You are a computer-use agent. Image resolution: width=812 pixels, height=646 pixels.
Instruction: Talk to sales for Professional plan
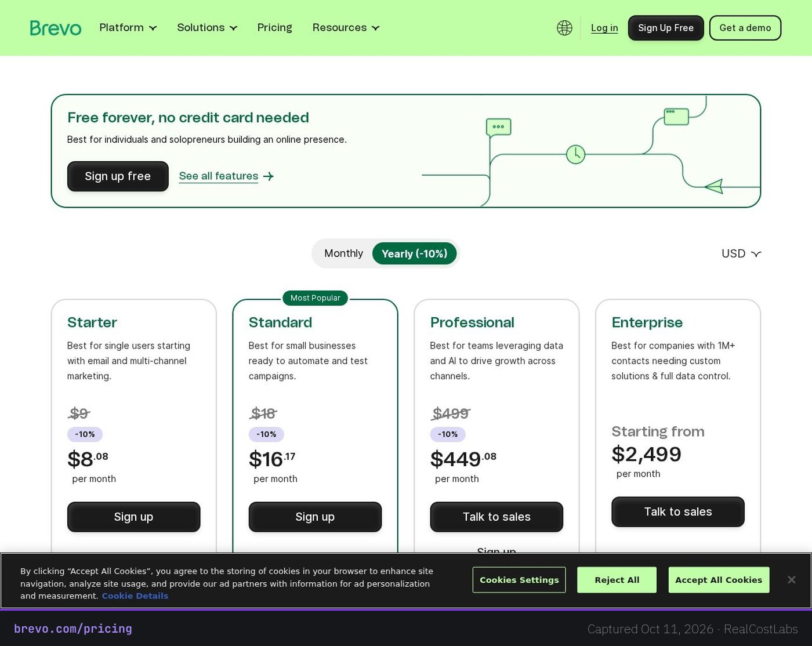tap(496, 517)
